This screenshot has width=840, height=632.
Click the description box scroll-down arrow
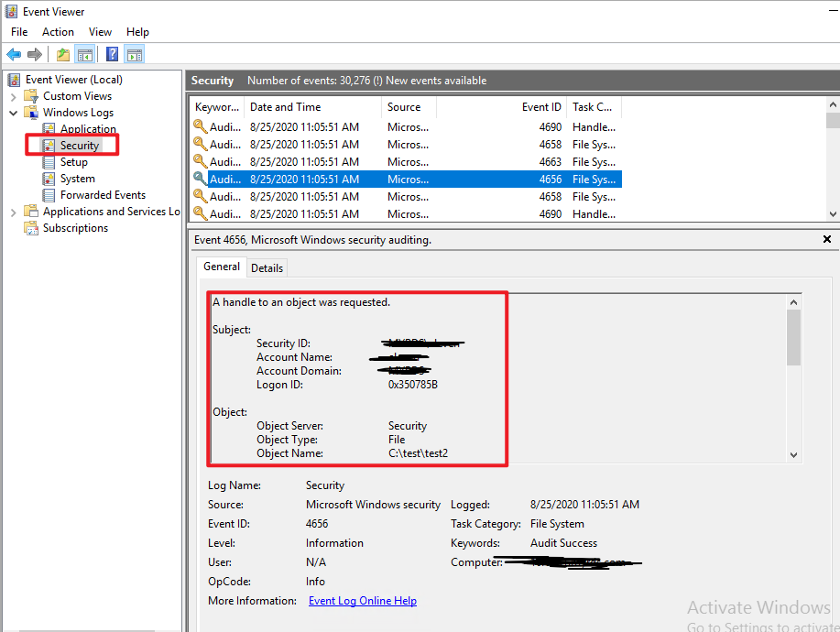(794, 454)
